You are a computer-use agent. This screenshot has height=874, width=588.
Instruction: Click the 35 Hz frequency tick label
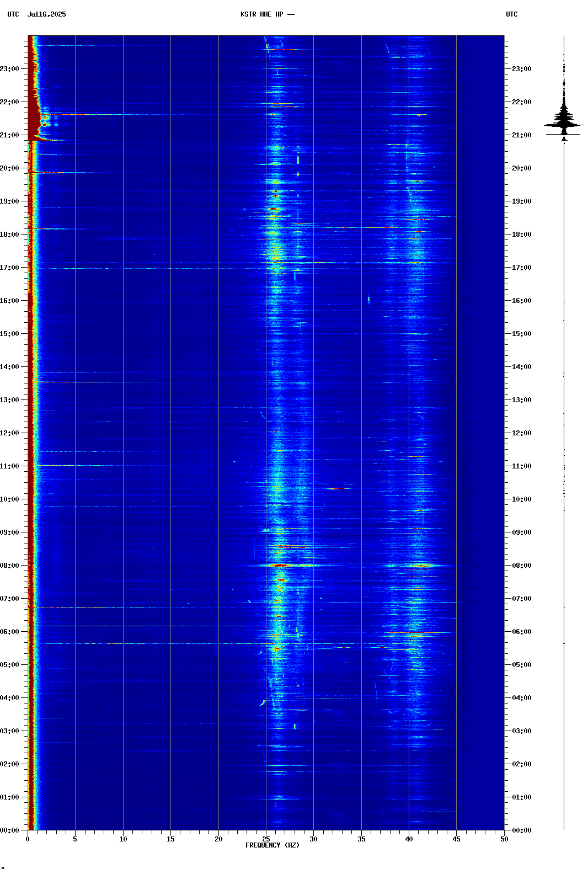361,839
